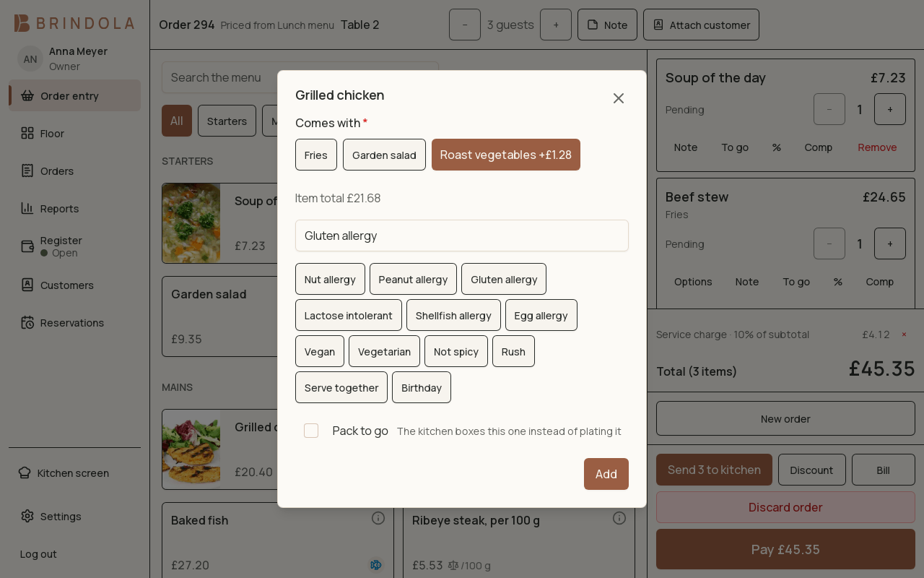
Task: Click the info icon on Baked fish
Action: click(378, 518)
